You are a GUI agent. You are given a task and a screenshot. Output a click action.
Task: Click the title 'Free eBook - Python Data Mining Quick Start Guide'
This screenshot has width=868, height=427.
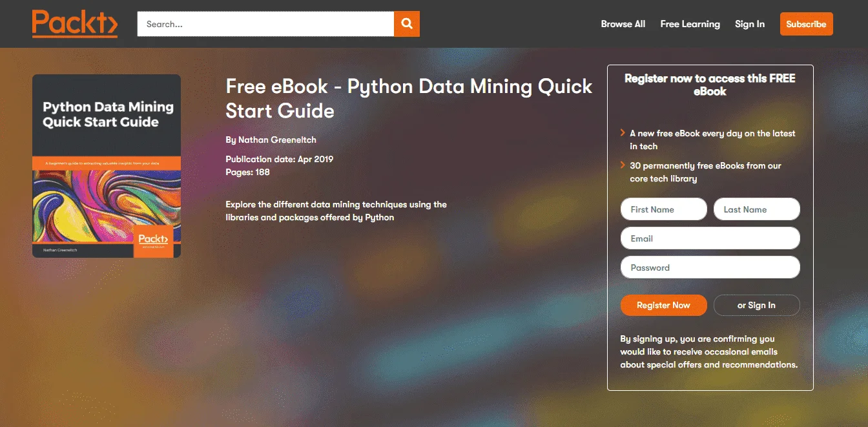[x=409, y=98]
